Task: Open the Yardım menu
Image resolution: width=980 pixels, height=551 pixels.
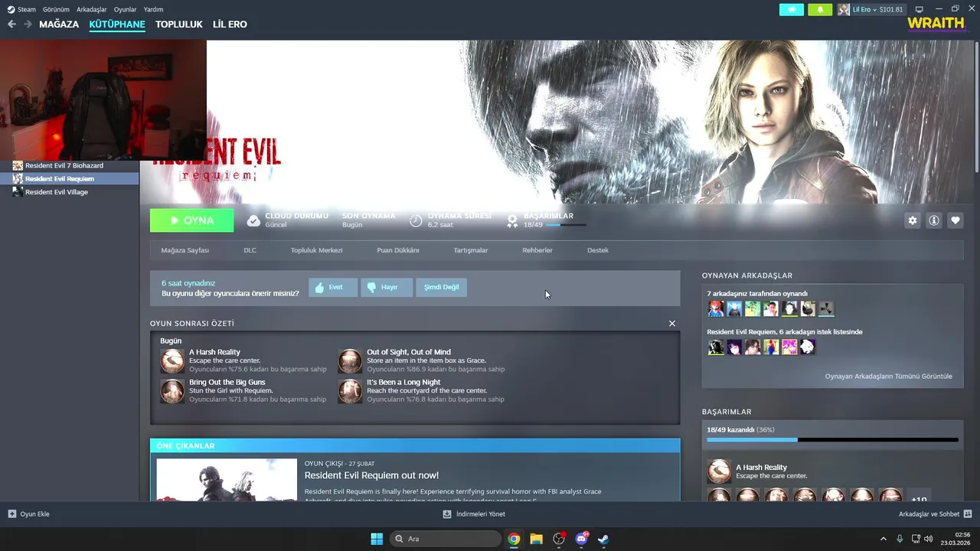Action: click(153, 9)
